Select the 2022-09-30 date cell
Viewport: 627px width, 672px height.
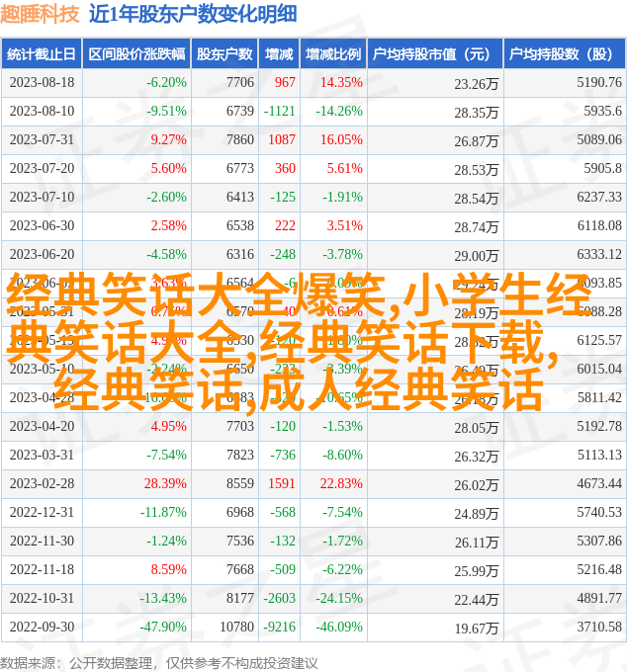(x=42, y=627)
